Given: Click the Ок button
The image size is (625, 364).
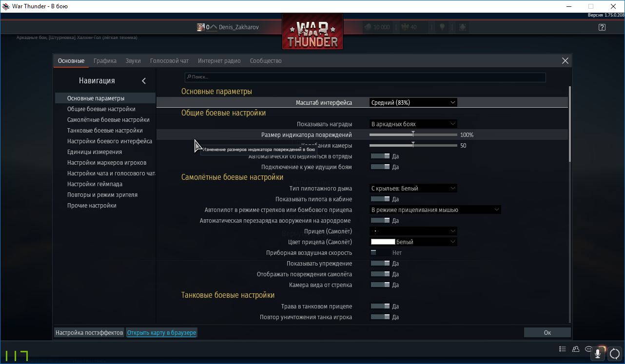Looking at the screenshot, I should tap(547, 333).
